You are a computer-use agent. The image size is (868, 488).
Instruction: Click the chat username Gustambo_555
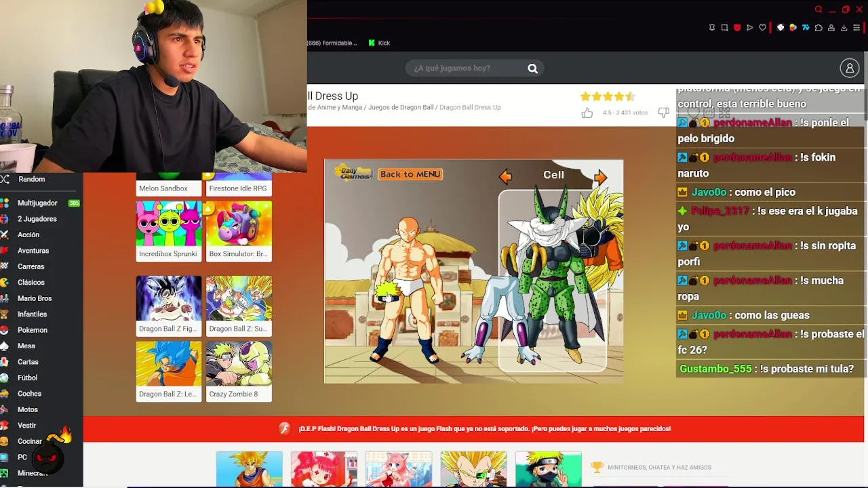click(x=715, y=369)
